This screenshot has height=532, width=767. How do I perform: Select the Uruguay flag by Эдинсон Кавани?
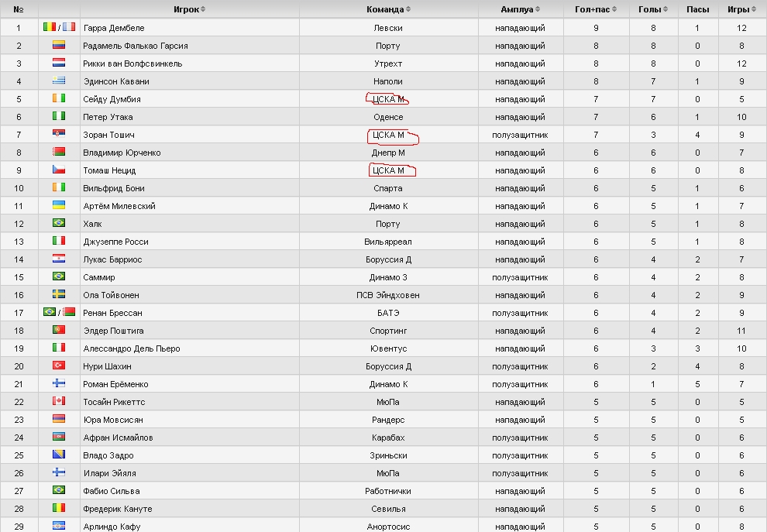coord(59,81)
